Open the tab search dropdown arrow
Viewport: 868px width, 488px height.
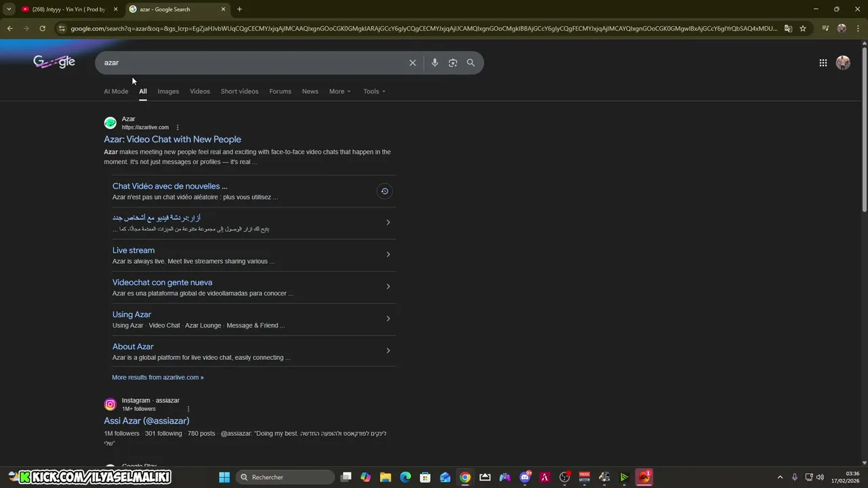pyautogui.click(x=9, y=9)
